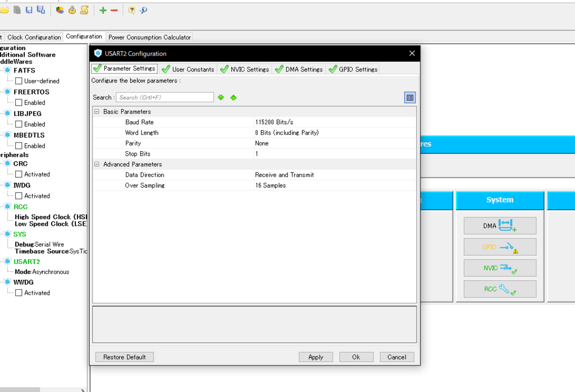Enable the FREERTOS checkbox
575x392 pixels.
click(19, 103)
